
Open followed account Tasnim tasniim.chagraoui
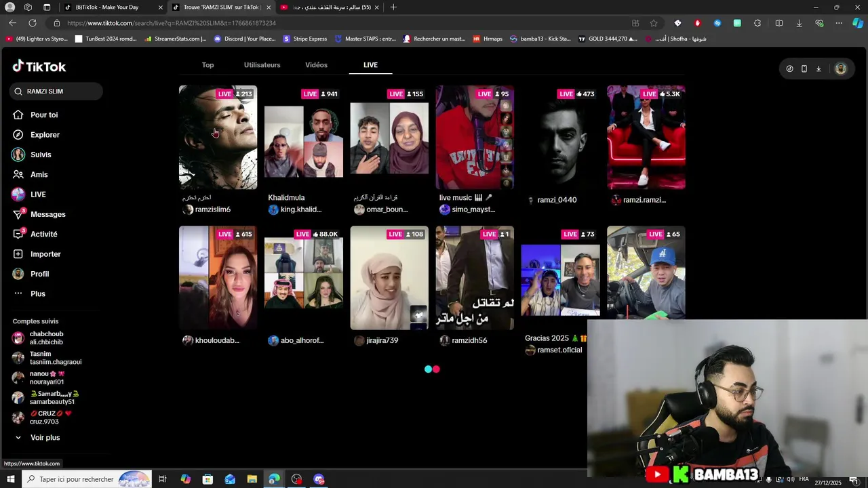point(47,358)
